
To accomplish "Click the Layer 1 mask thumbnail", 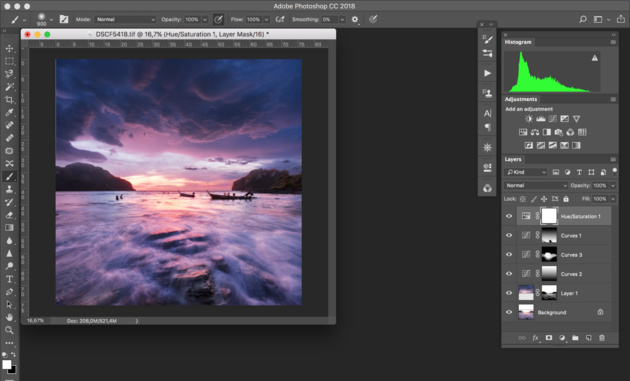I will 549,293.
